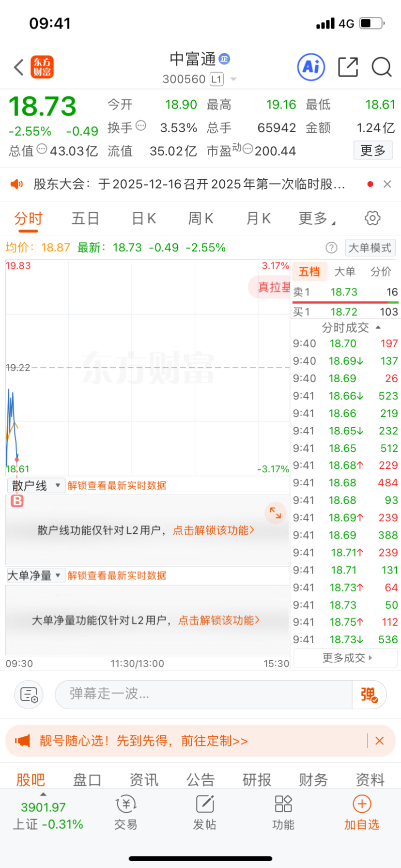Tap the 发帖 compose icon
Screen dimensions: 401x868
(x=205, y=805)
